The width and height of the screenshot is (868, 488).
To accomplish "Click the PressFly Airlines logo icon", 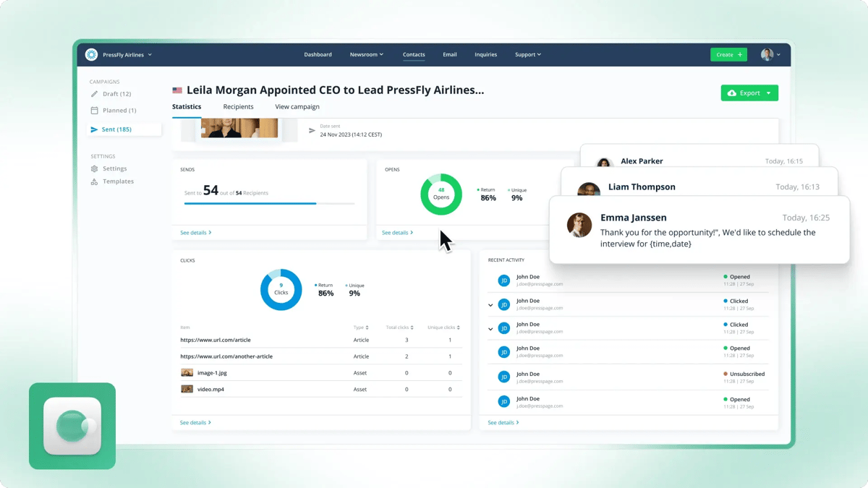I will (x=92, y=54).
